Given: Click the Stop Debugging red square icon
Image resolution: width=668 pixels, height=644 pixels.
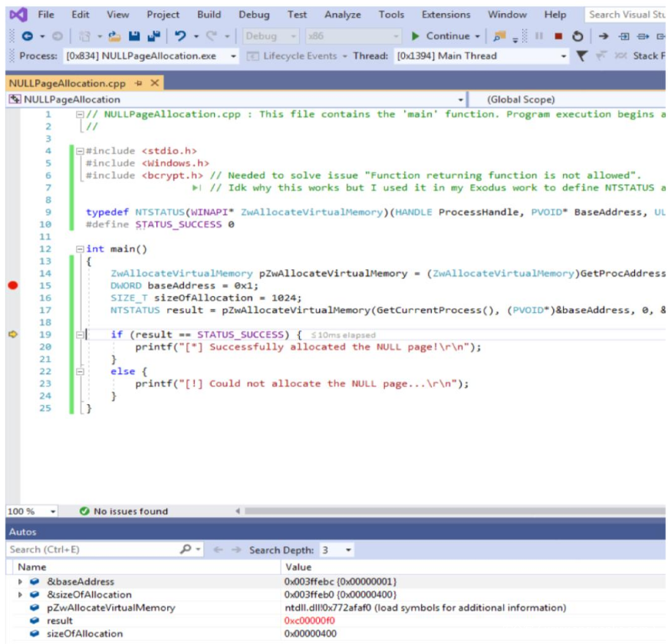Looking at the screenshot, I should point(558,36).
